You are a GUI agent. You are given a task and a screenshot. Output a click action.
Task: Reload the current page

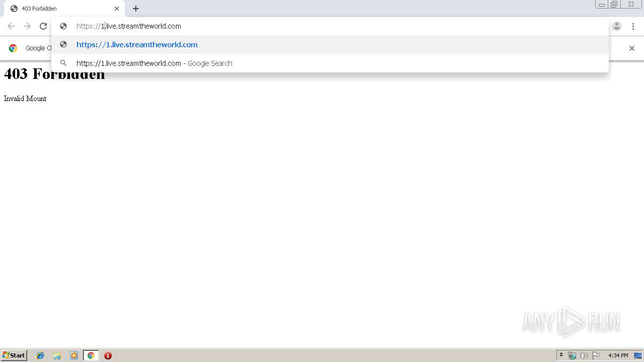[x=43, y=26]
